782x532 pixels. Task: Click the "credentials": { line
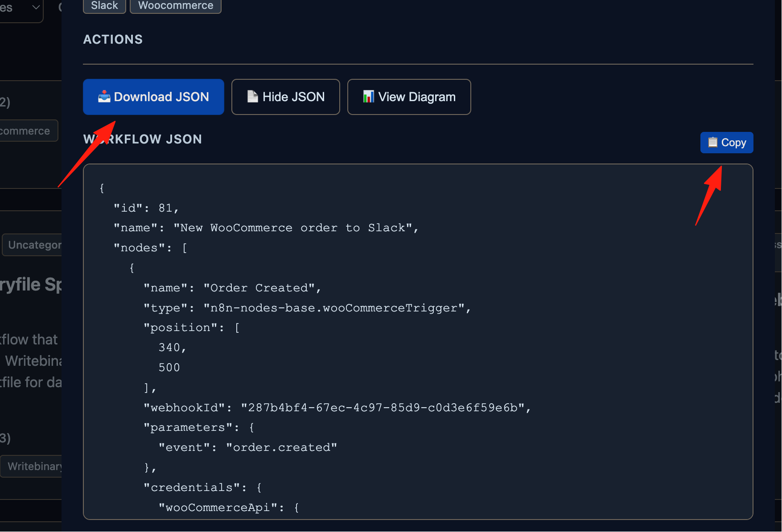[203, 487]
